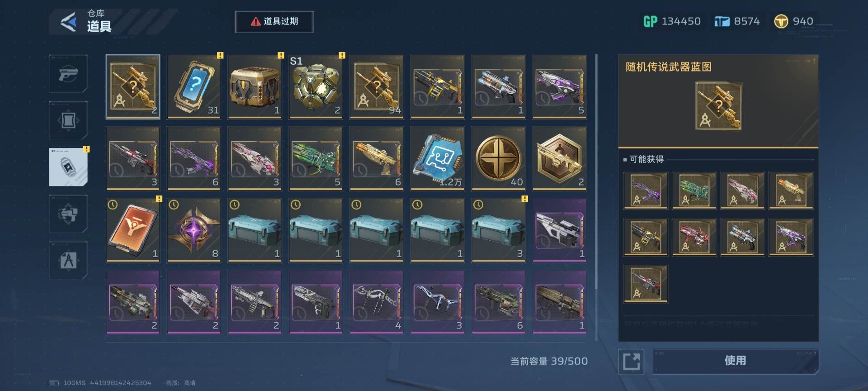This screenshot has height=391, width=868.
Task: Select the purple star emblem with 8
Action: (194, 230)
